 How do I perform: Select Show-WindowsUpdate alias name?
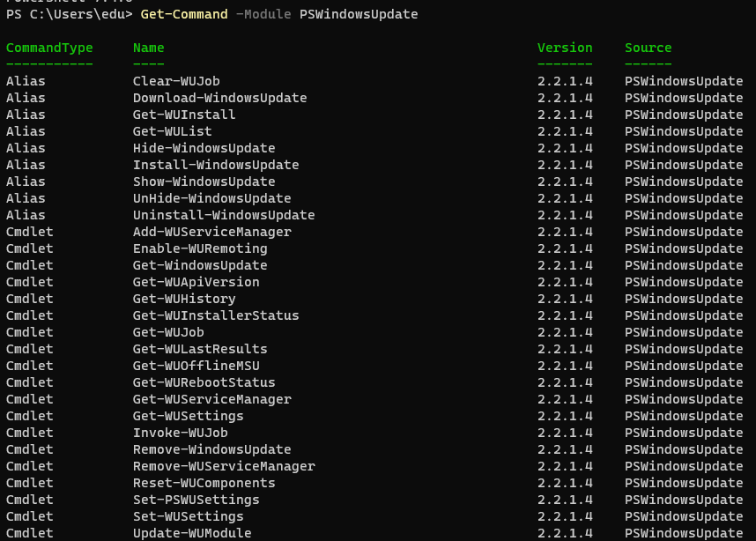point(204,182)
